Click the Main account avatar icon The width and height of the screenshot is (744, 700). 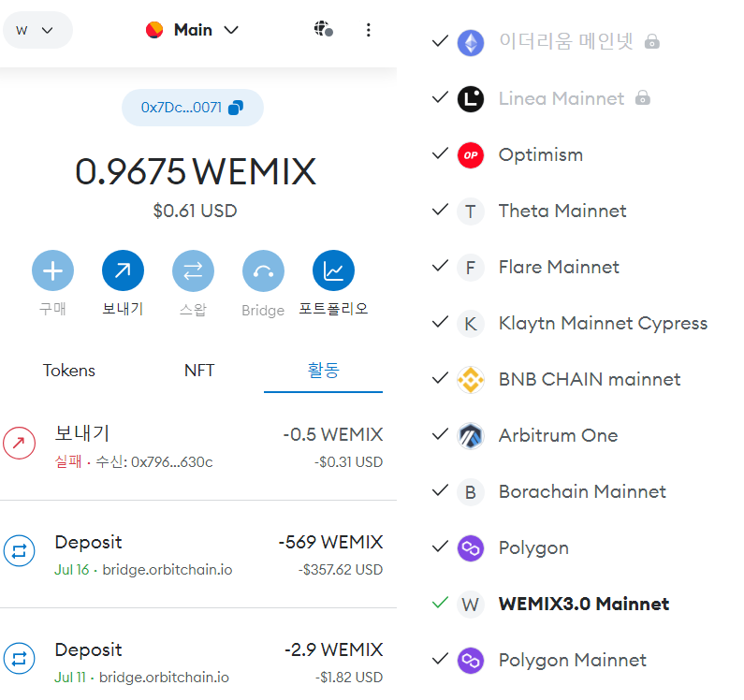tap(154, 30)
